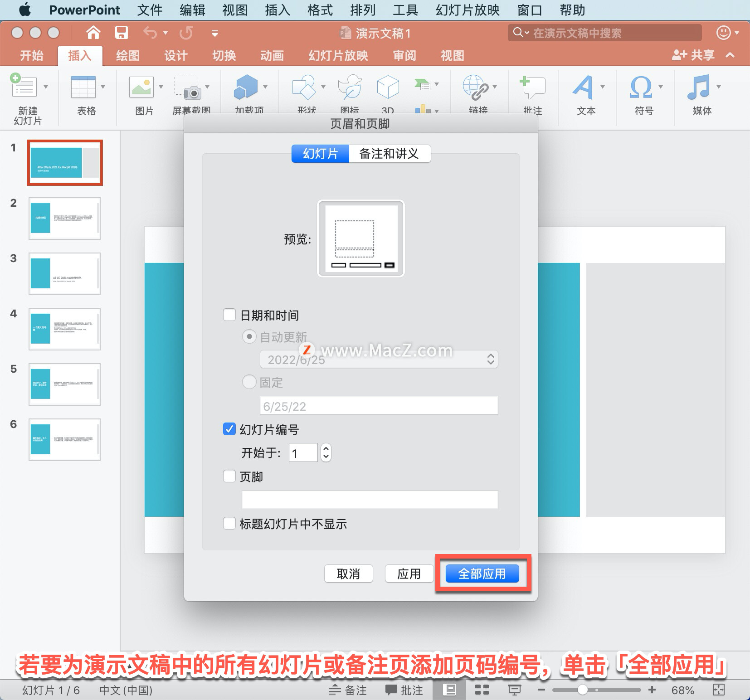Click the zoom out minus button
Screen dimensions: 750x700
(541, 690)
